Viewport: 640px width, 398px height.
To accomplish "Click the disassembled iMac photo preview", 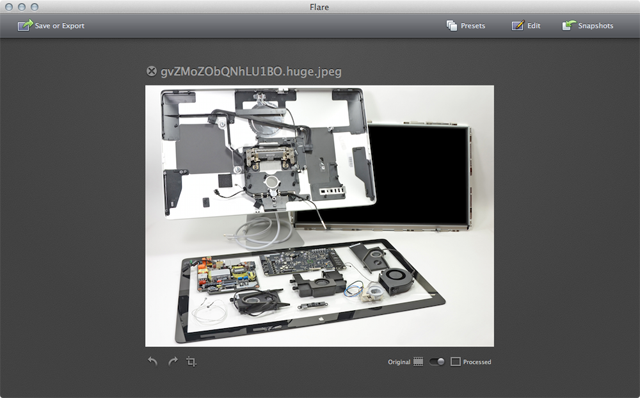I will pyautogui.click(x=320, y=216).
